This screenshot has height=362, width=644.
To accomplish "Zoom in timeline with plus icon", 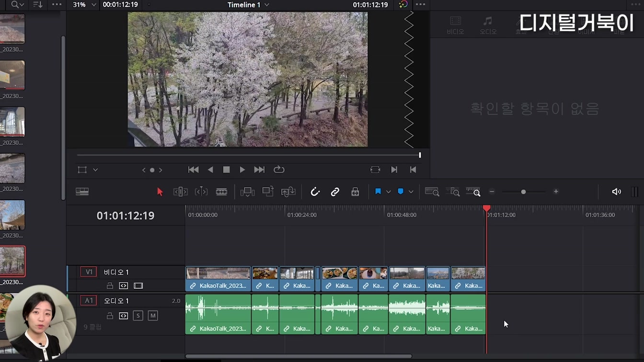I will 556,192.
